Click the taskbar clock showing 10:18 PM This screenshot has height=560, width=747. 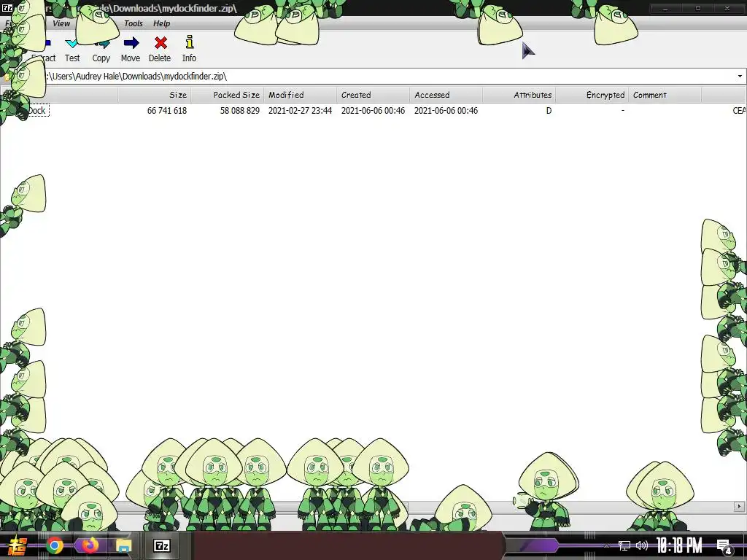(679, 545)
